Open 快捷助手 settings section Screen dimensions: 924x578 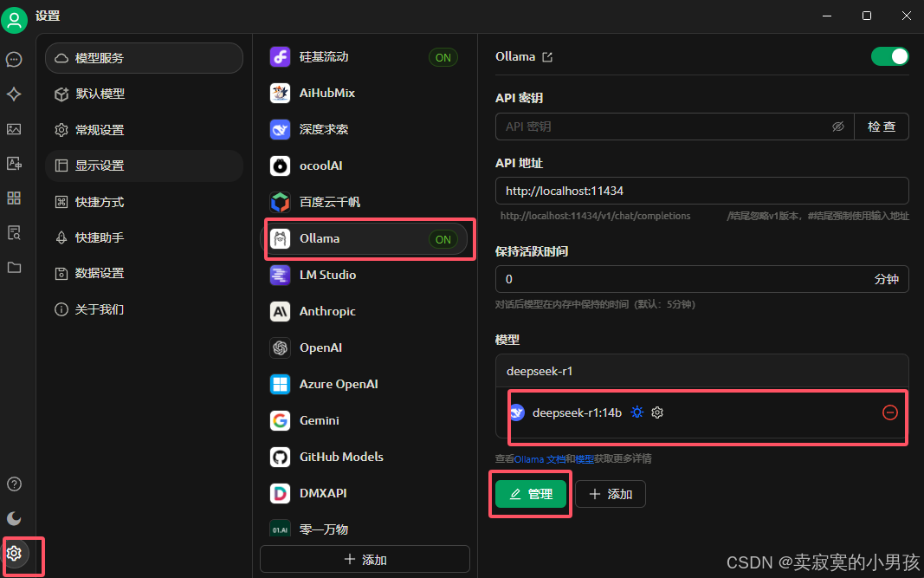144,237
